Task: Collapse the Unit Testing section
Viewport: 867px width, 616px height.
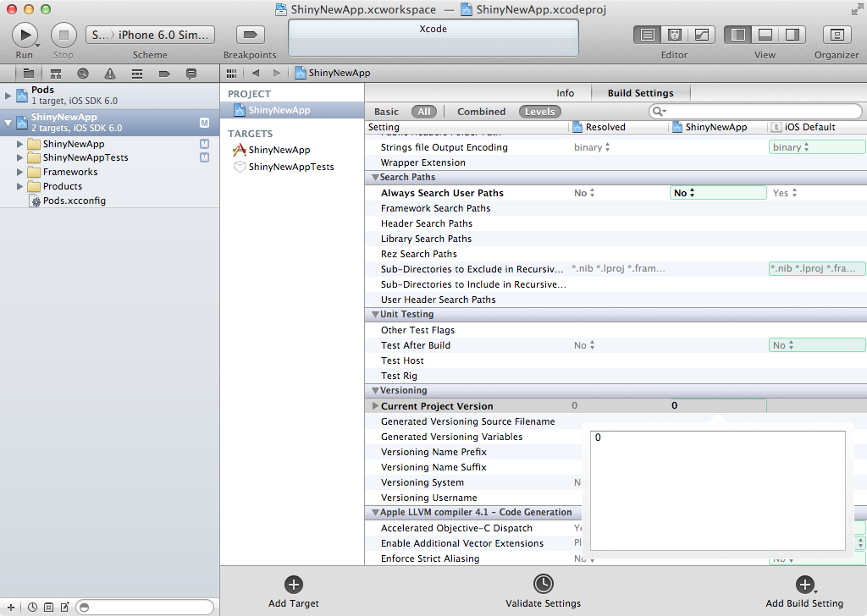Action: (375, 315)
